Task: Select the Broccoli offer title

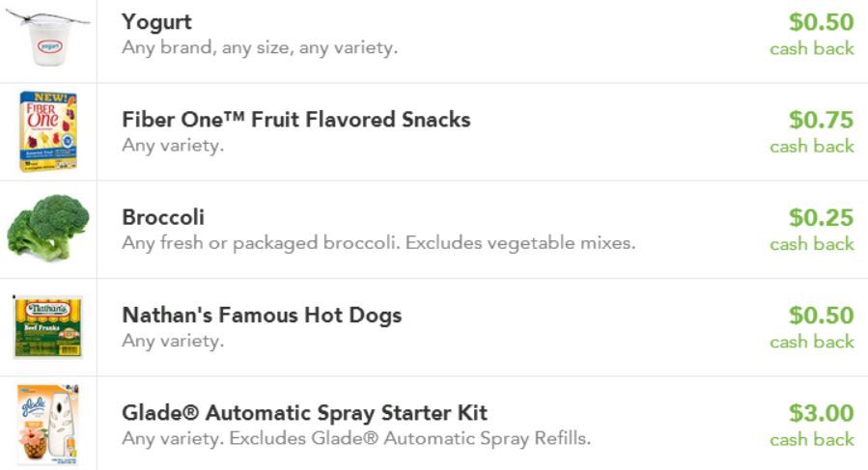Action: point(163,217)
